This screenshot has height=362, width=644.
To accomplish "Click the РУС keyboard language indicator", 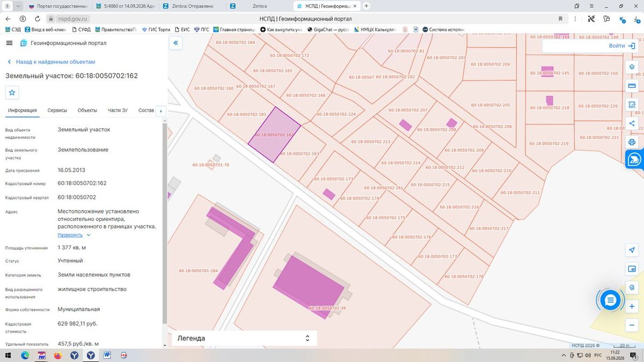I will [x=597, y=355].
